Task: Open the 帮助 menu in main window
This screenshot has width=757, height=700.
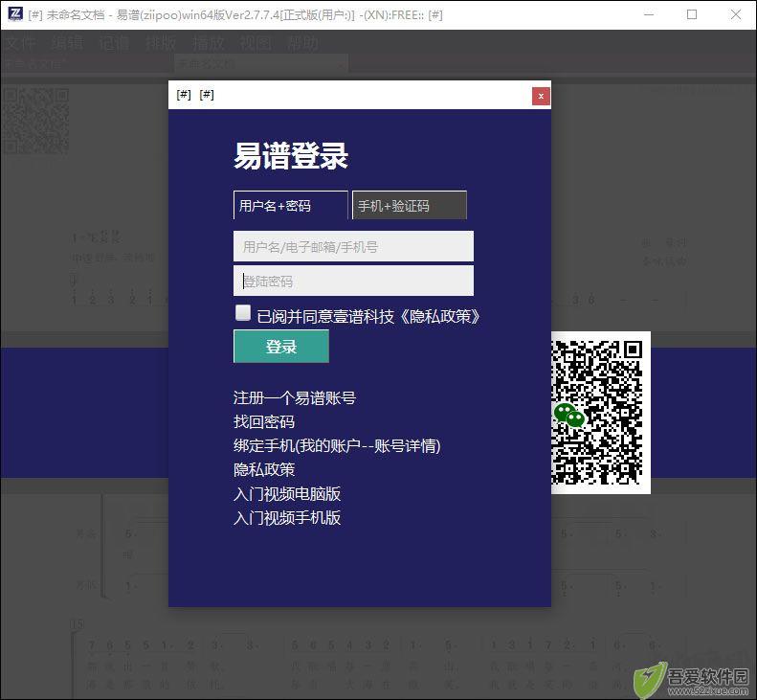Action: coord(302,43)
